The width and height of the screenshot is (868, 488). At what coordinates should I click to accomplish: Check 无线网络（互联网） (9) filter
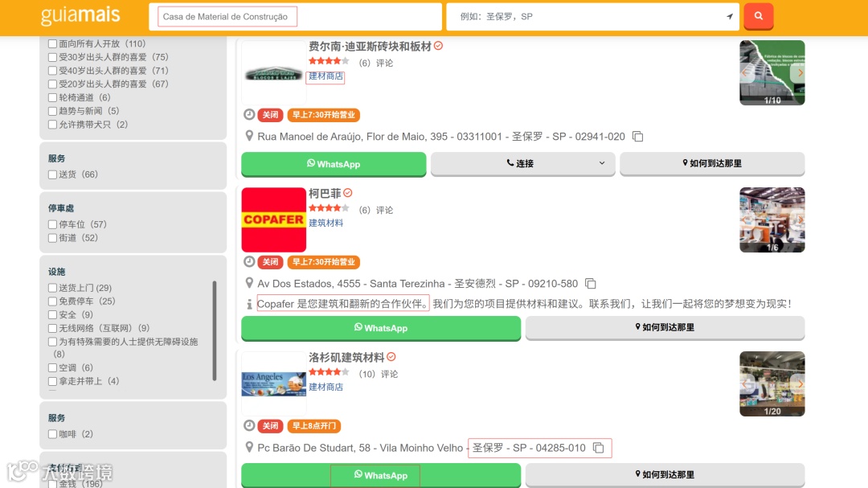point(52,329)
